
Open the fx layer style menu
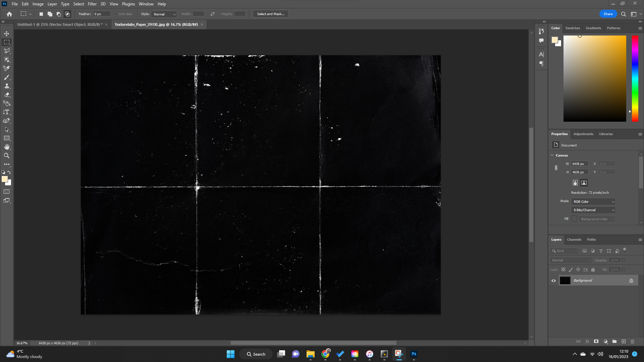point(587,341)
